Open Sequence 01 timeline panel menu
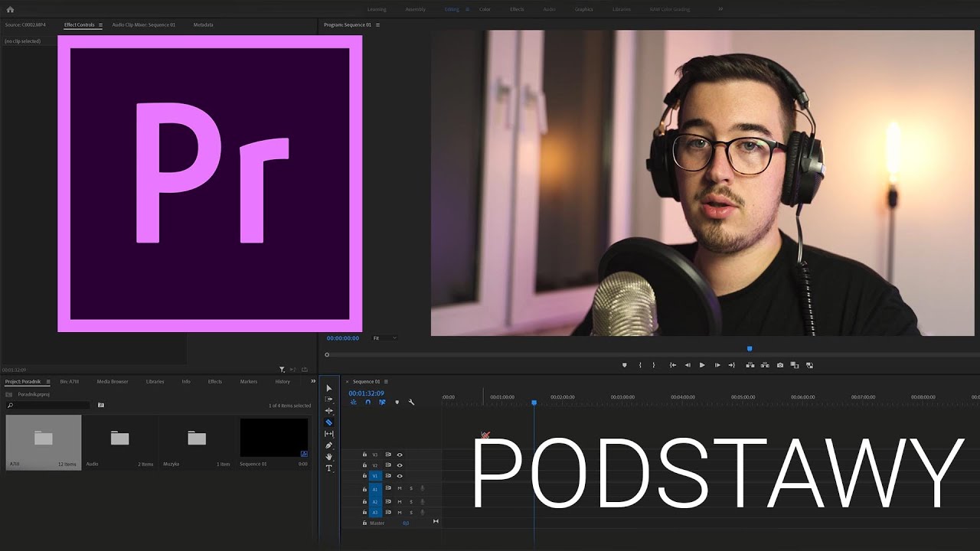The image size is (980, 551). coord(387,381)
